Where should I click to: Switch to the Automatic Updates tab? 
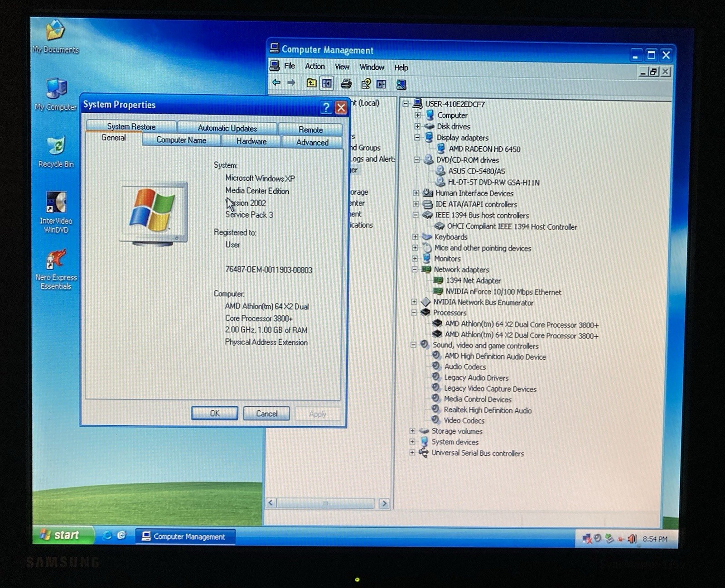227,129
